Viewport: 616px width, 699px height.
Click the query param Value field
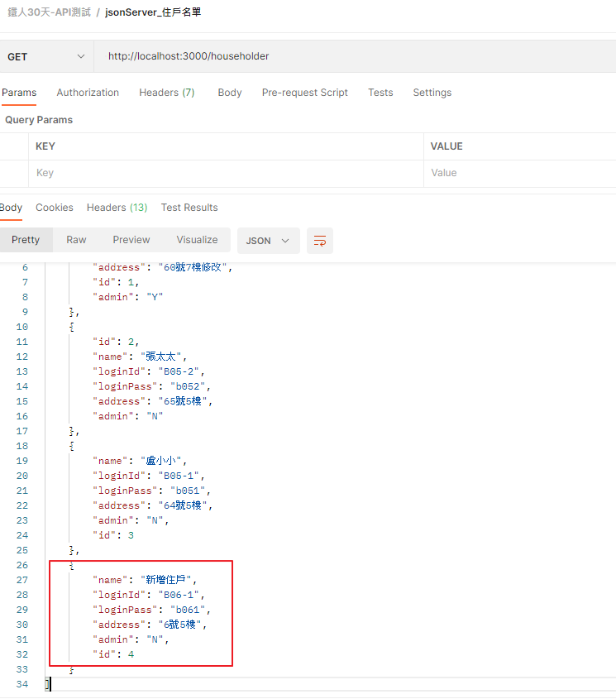pos(520,173)
